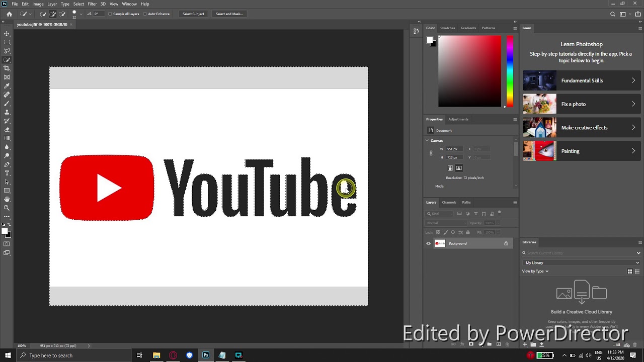Select the Blur tool
The image size is (644, 362).
7,147
